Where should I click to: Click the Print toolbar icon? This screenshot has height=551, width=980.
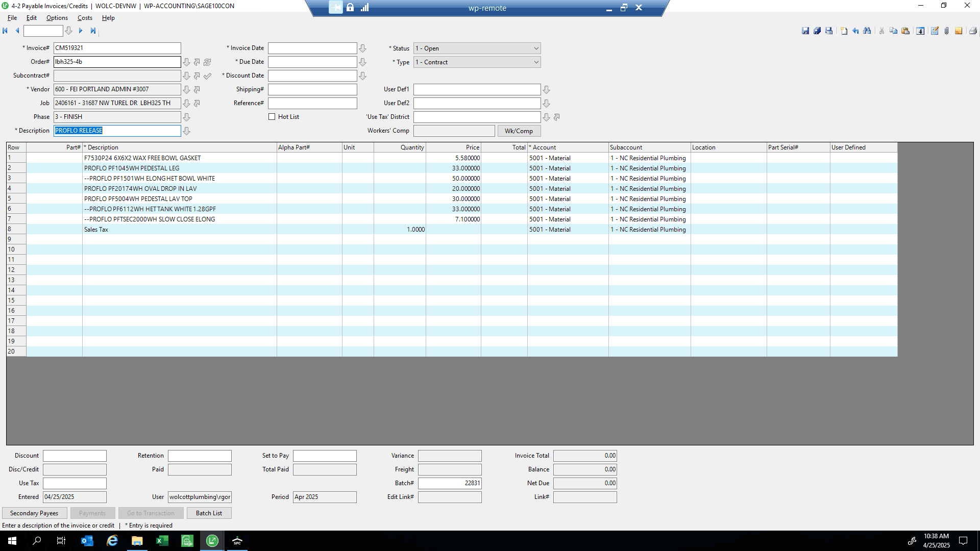973,31
